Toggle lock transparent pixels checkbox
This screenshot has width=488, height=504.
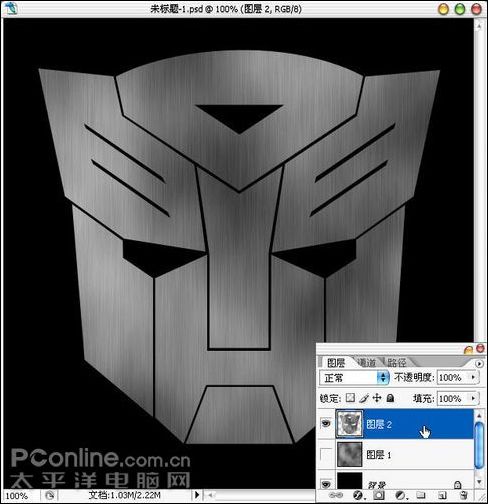(x=350, y=398)
